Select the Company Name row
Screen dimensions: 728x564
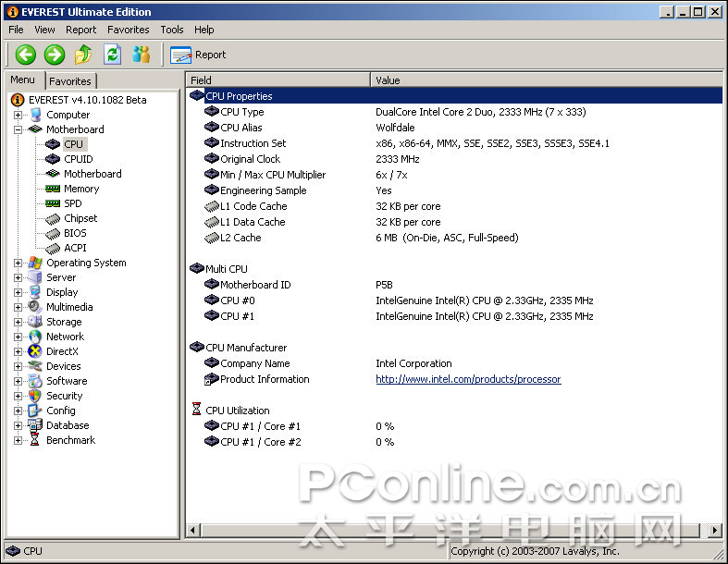[x=455, y=363]
